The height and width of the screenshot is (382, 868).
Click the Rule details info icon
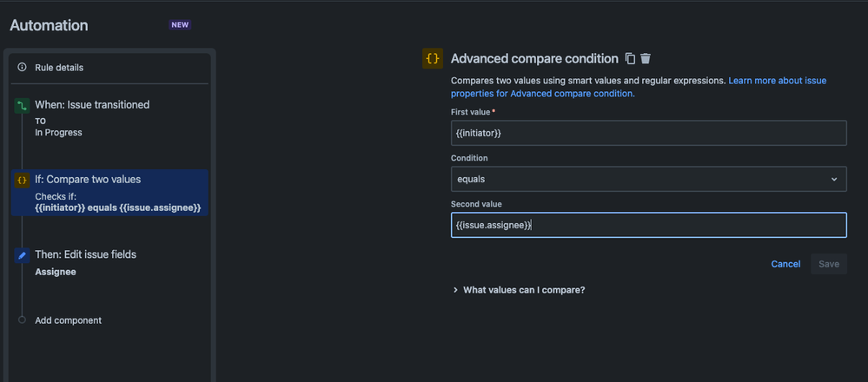tap(22, 68)
